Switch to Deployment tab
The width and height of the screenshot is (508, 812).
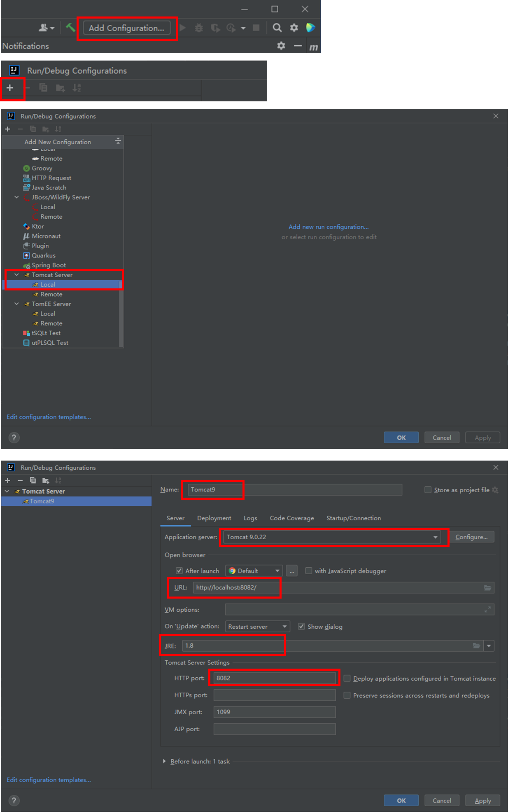click(x=214, y=518)
